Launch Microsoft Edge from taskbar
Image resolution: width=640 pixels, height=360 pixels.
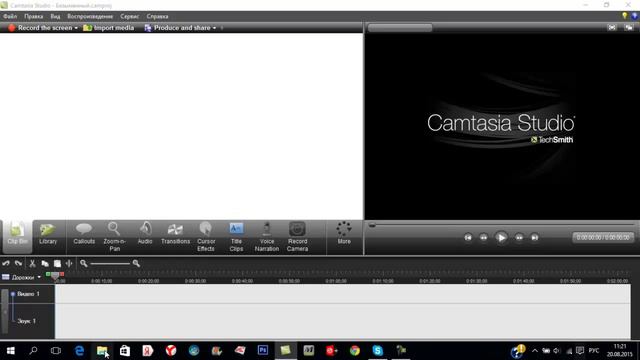[79, 351]
